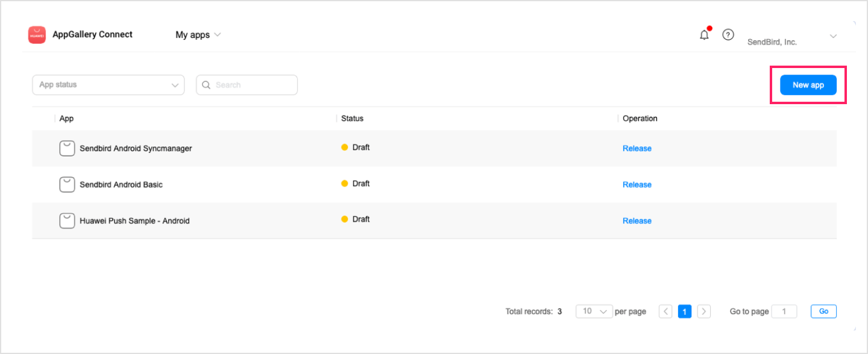
Task: Open the Sendbird Android Basic app name
Action: coord(121,185)
